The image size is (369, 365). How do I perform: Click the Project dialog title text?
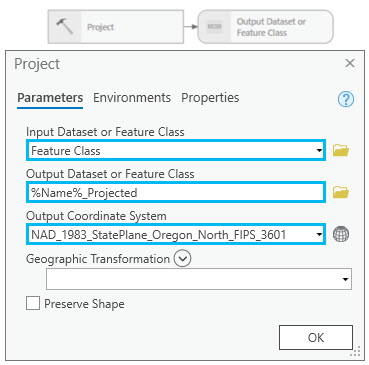(37, 64)
